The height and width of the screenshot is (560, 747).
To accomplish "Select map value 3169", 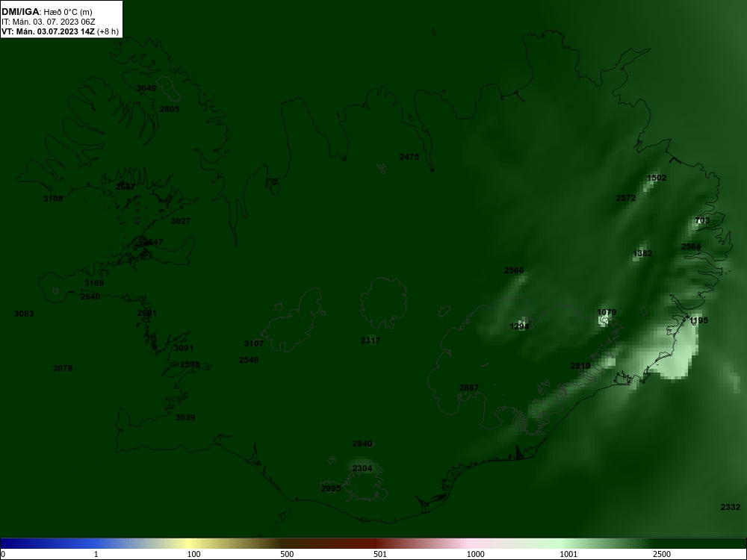I will tap(94, 283).
